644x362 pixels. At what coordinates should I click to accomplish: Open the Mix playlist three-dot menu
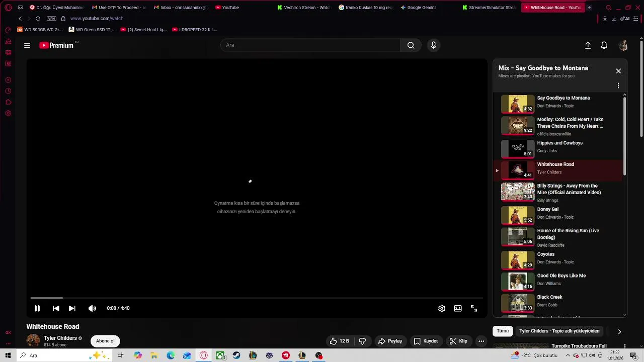click(x=618, y=85)
